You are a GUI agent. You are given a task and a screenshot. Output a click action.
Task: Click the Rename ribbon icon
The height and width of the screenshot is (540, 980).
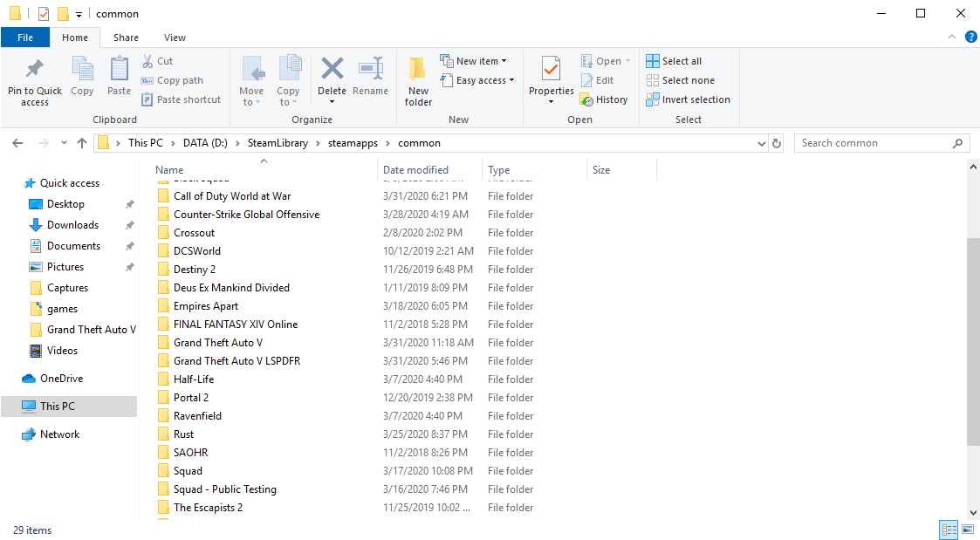[371, 70]
